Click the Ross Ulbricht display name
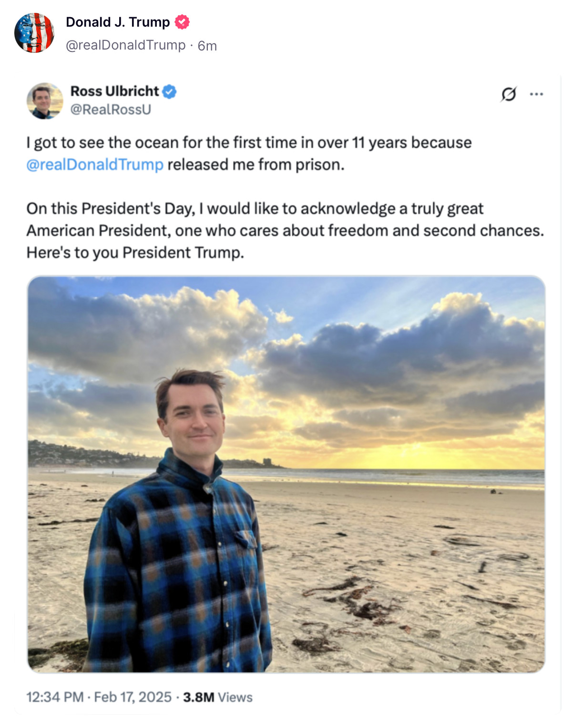 pyautogui.click(x=114, y=91)
